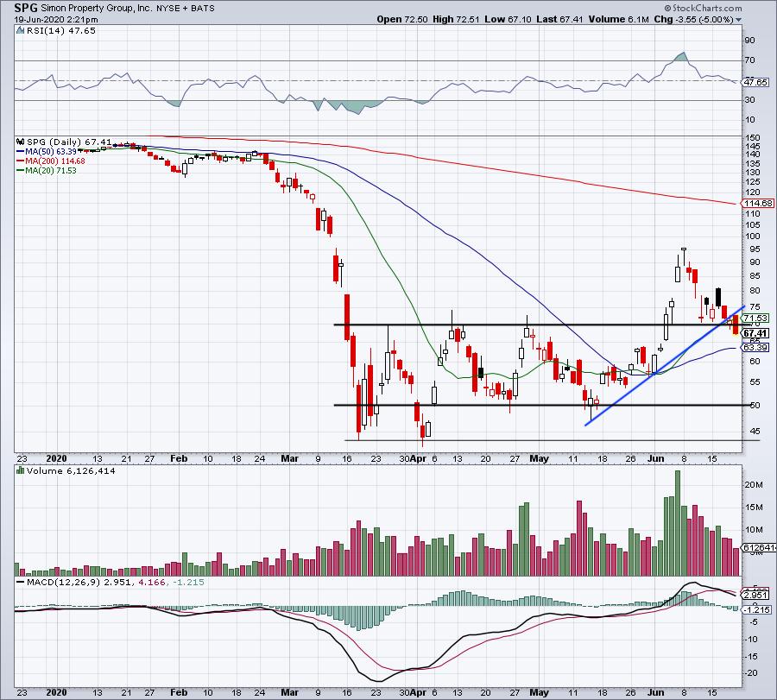Screen dimensions: 777x700
Task: Click the Low 67.10 value
Action: (508, 19)
